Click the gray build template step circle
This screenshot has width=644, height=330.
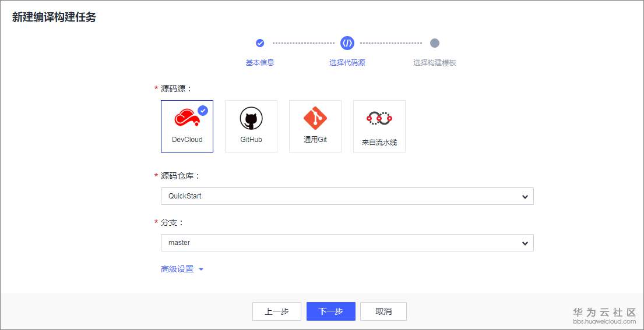point(435,43)
